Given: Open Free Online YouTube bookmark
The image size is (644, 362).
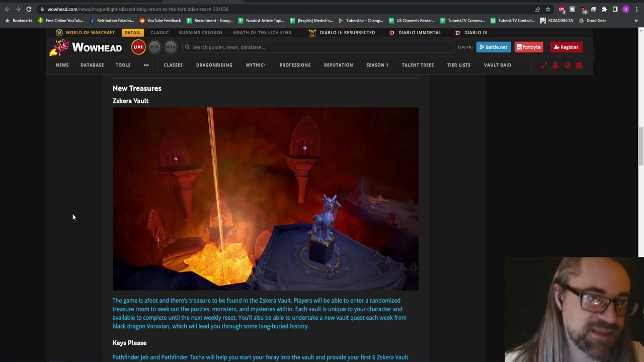Looking at the screenshot, I should point(61,21).
